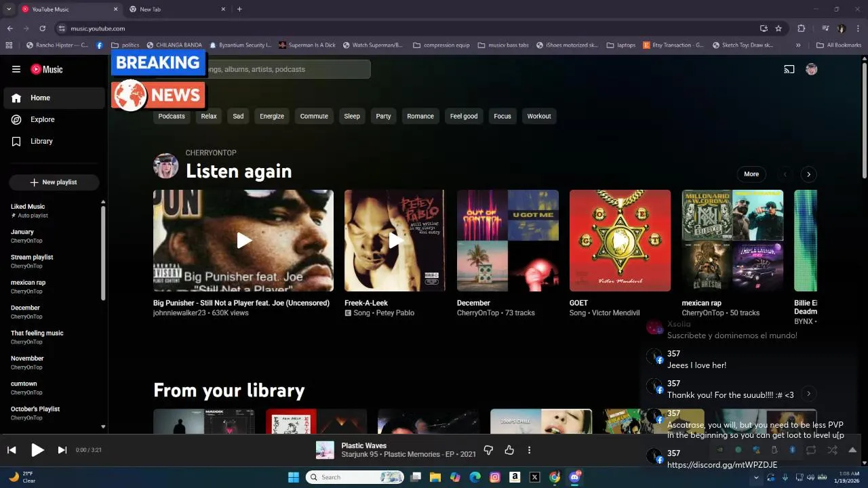Switch to the New Tab browser tab
Screen dimensions: 868x488
[x=176, y=9]
